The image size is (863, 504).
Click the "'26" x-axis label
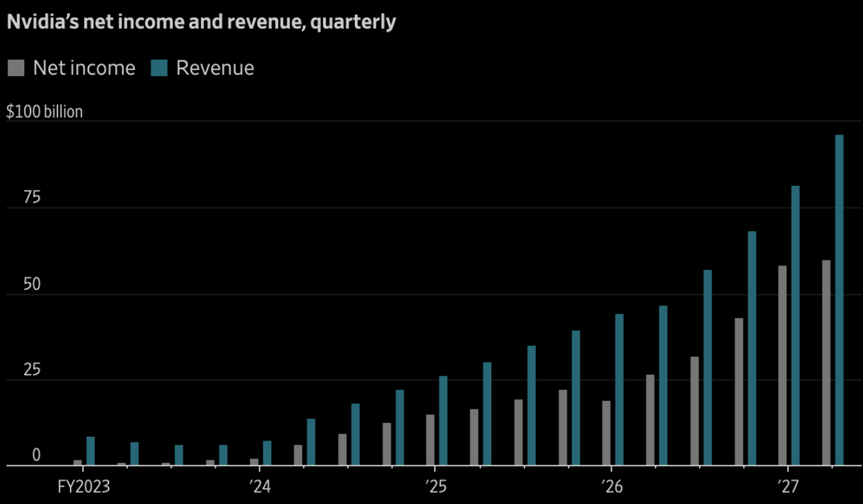(612, 486)
